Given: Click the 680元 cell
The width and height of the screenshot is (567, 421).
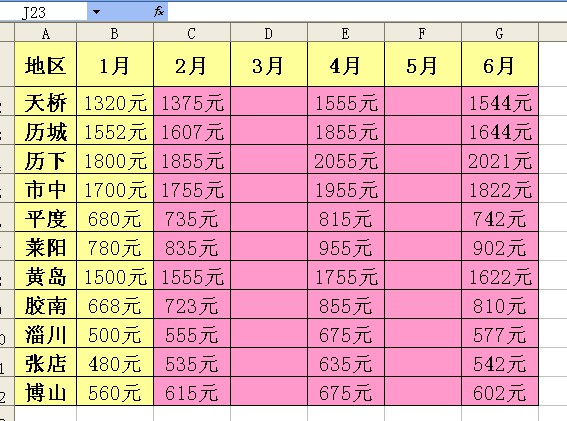Looking at the screenshot, I should point(115,217).
